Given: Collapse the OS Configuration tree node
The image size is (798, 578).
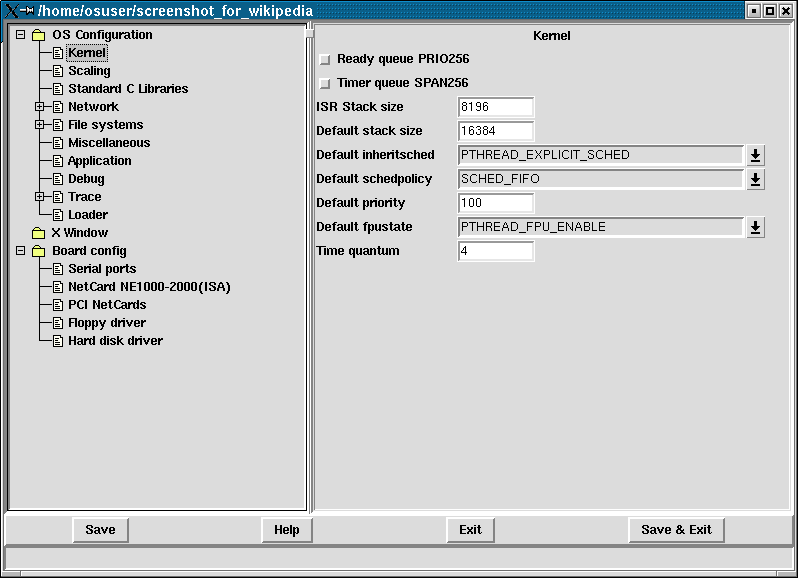Looking at the screenshot, I should (20, 35).
